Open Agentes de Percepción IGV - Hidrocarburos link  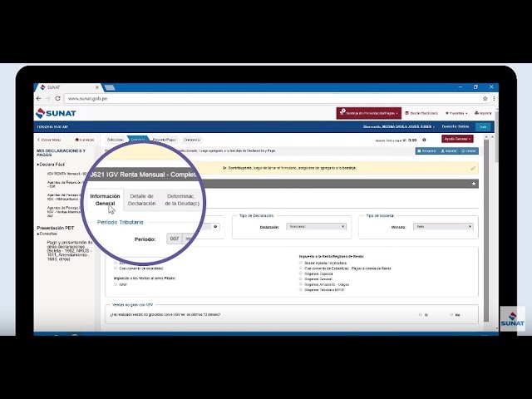click(64, 197)
